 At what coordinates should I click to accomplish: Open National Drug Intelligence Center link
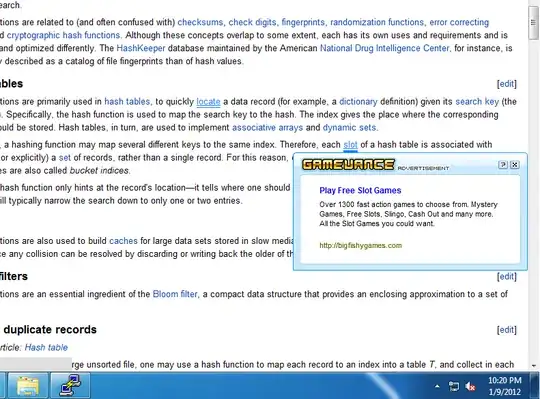coord(385,48)
